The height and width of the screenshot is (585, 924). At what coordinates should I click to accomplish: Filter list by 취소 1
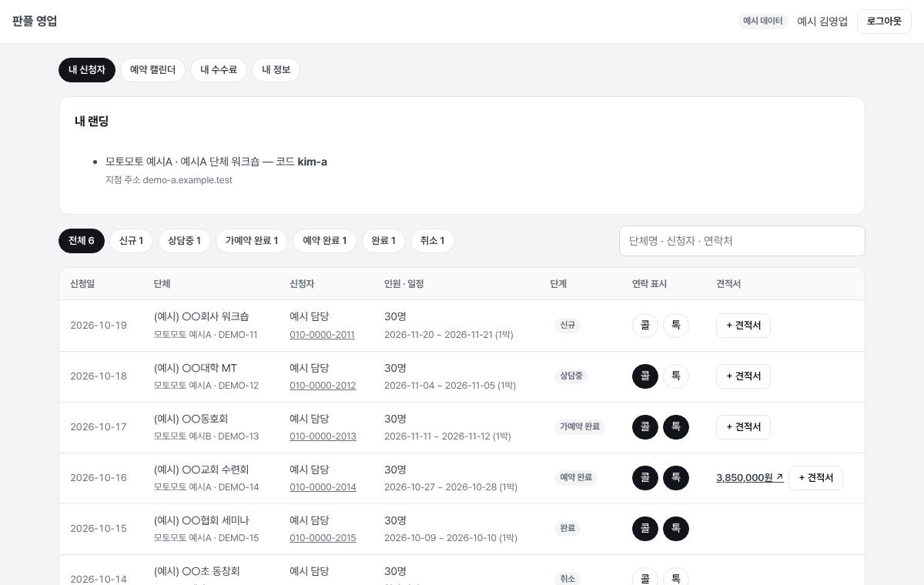pos(433,241)
